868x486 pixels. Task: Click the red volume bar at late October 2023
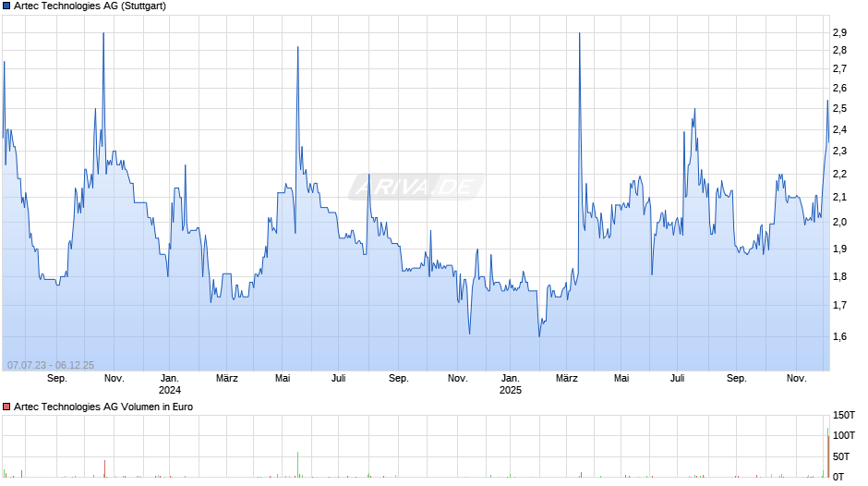click(x=104, y=468)
